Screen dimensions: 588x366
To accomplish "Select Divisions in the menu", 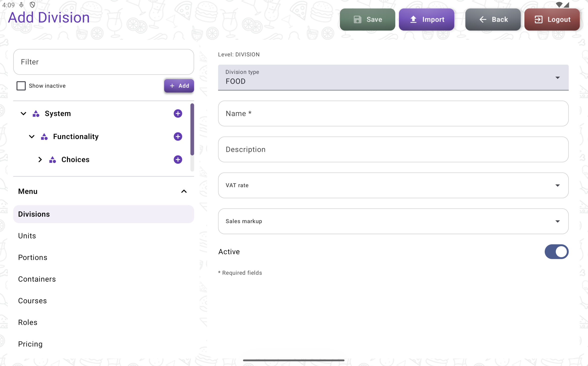I will [x=103, y=214].
